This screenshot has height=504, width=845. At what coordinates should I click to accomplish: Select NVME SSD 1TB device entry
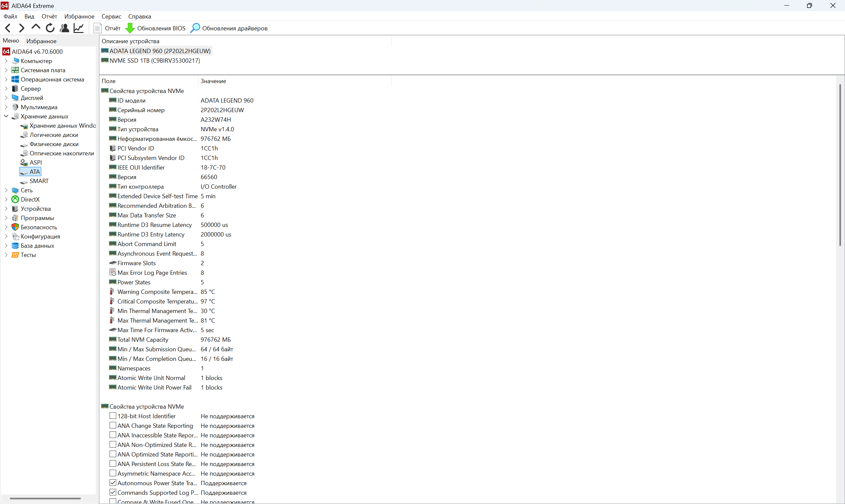[154, 60]
